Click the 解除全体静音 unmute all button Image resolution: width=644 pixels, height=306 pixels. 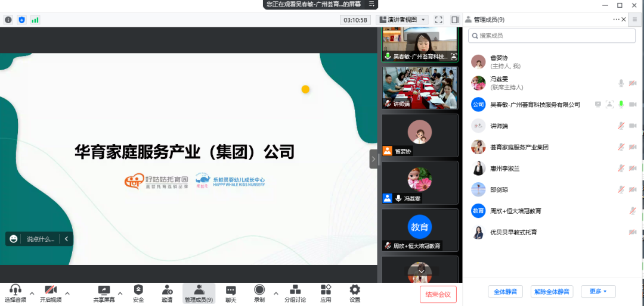tap(552, 292)
